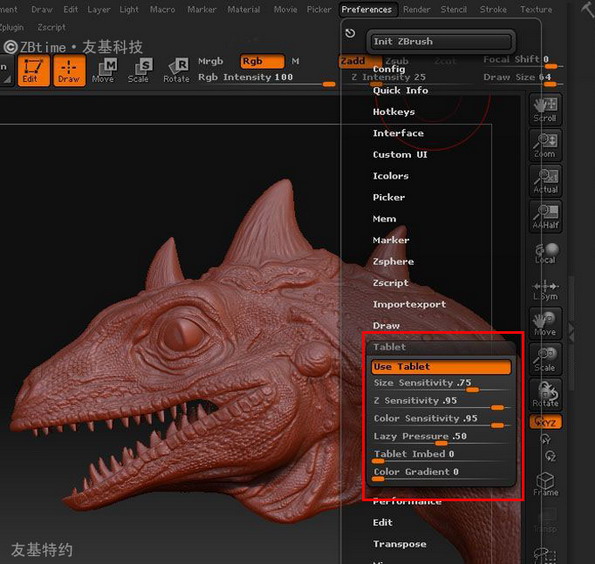595x564 pixels.
Task: Click the Focal Shift slider
Action: [x=523, y=61]
